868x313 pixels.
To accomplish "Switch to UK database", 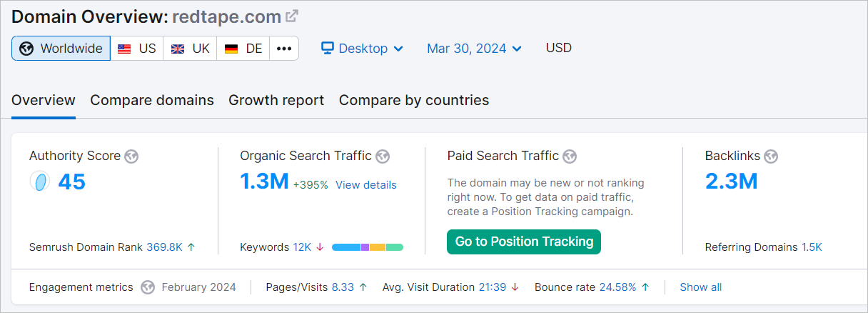I will click(190, 49).
